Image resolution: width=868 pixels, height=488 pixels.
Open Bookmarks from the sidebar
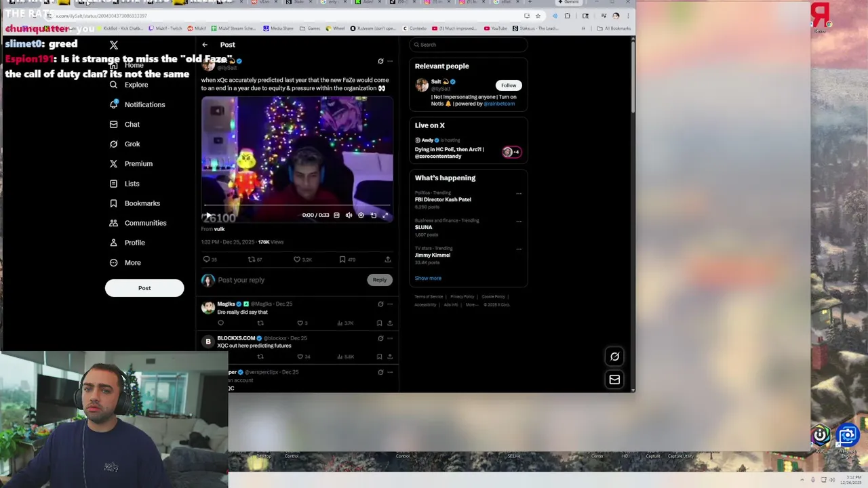coord(135,203)
